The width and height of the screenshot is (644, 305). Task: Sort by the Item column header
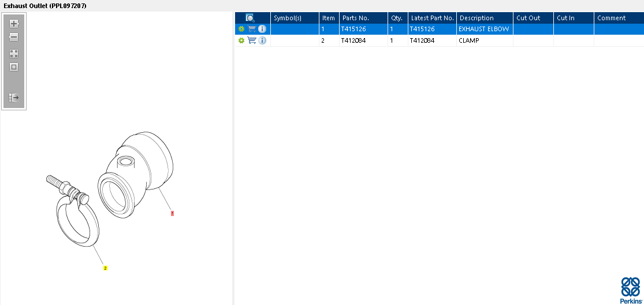[329, 18]
